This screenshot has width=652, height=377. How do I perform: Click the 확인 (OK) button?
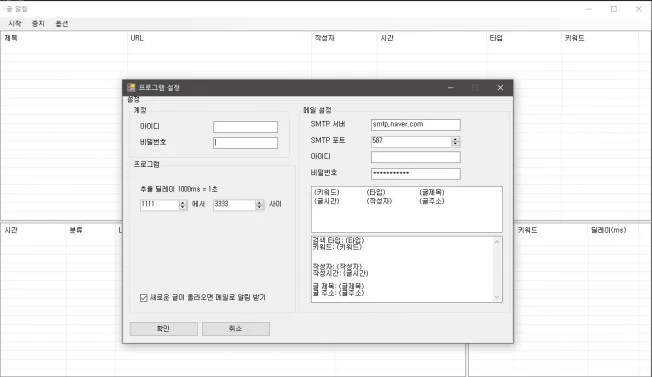163,328
